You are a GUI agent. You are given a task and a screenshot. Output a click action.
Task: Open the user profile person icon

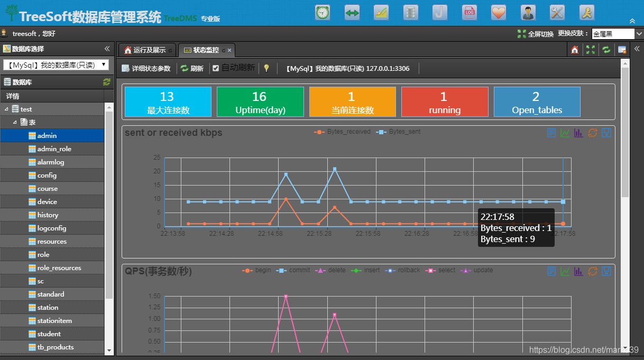click(x=528, y=13)
